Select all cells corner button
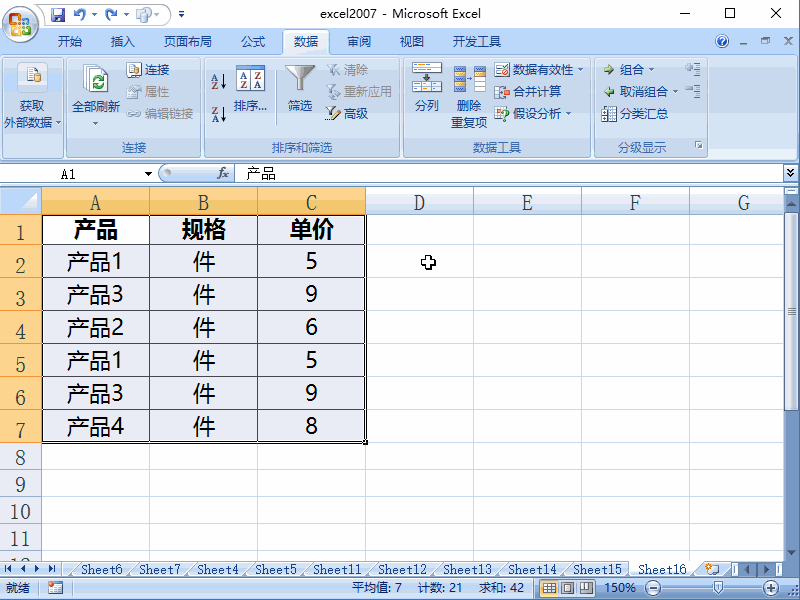Screen dimensions: 800x600 21,201
